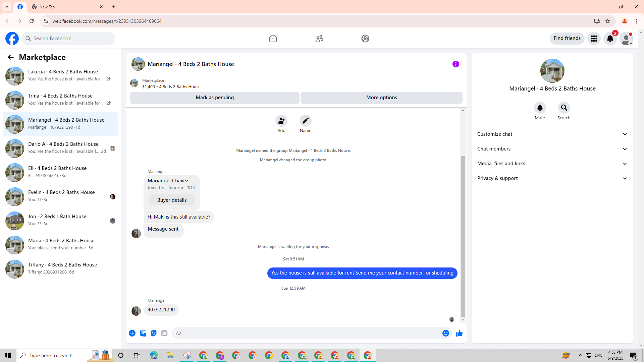This screenshot has height=362, width=644.
Task: Open the Facebook logo home link
Action: click(x=12, y=39)
